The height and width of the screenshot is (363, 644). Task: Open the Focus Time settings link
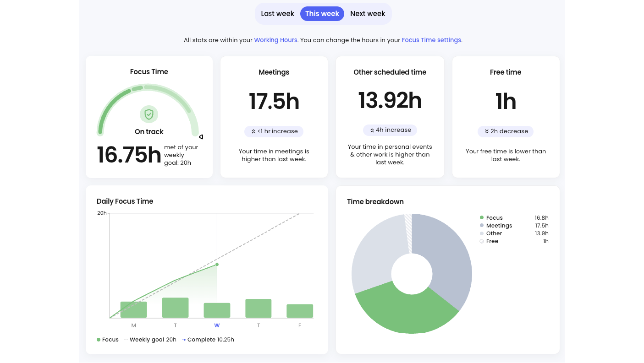point(431,40)
